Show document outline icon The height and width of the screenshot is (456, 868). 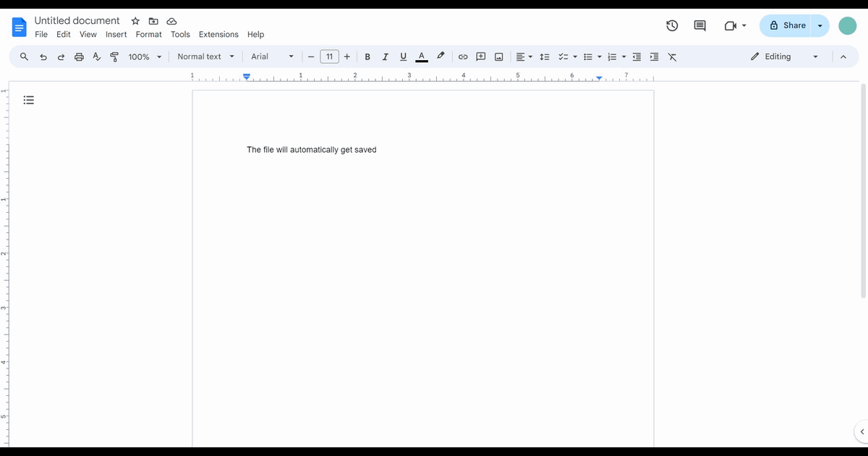(29, 100)
